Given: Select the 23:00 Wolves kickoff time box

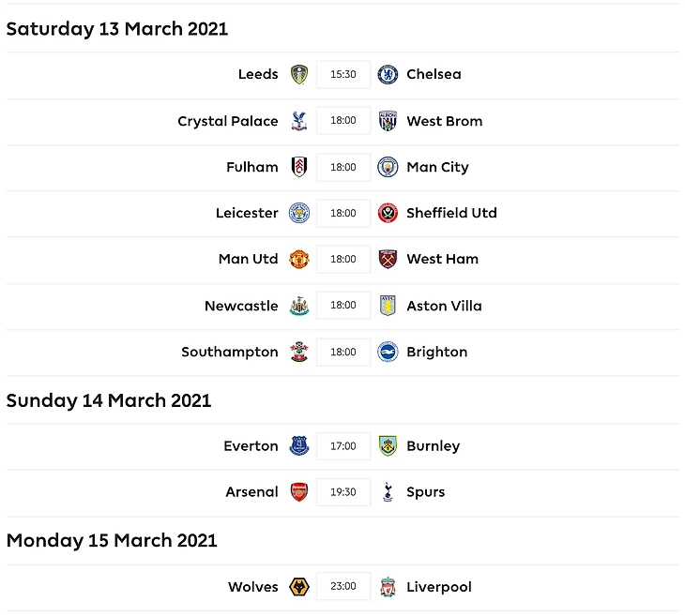Looking at the screenshot, I should pyautogui.click(x=343, y=587).
